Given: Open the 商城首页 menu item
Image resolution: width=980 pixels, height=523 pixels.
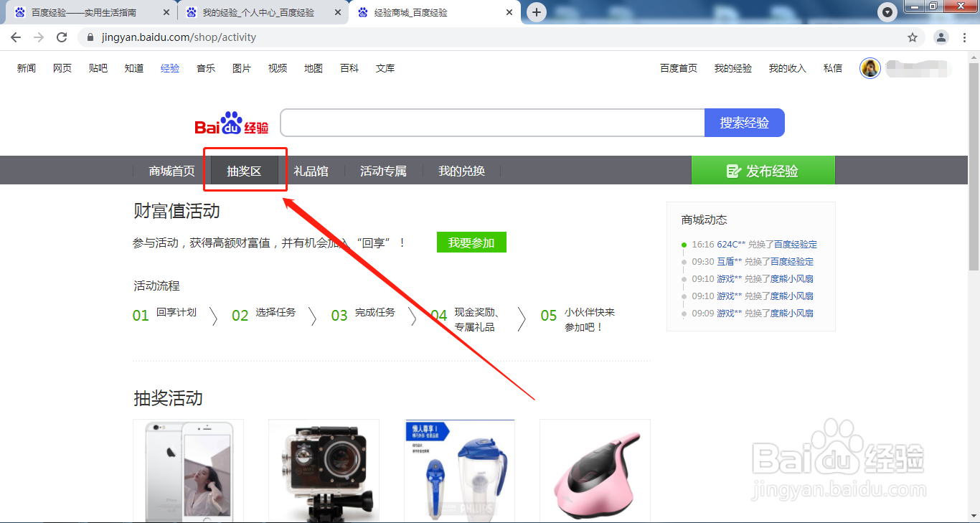Looking at the screenshot, I should click(172, 171).
